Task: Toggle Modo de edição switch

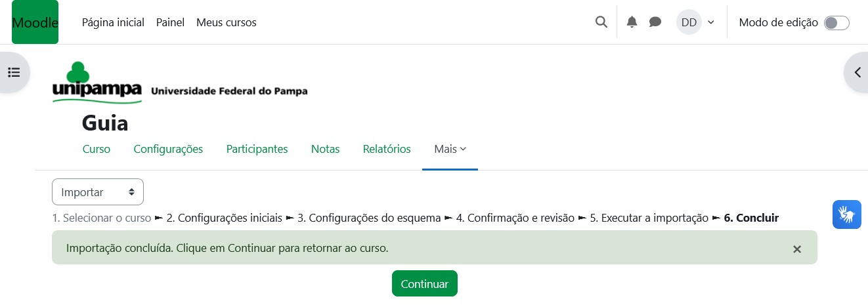Action: [836, 23]
